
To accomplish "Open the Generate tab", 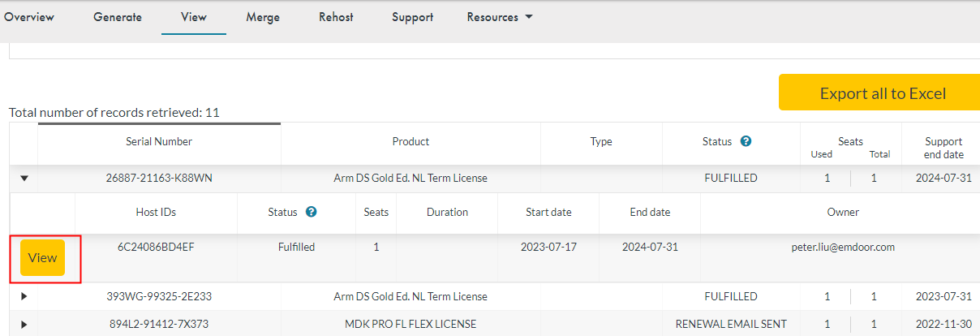I will (x=118, y=17).
